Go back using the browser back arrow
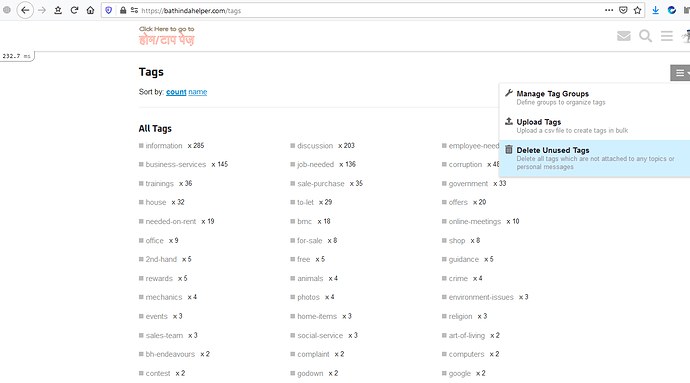 25,10
